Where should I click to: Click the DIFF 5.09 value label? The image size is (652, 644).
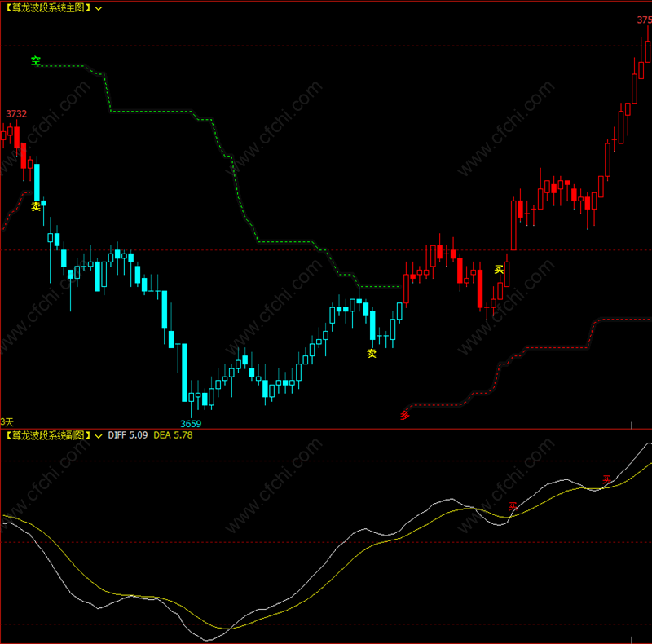128,435
